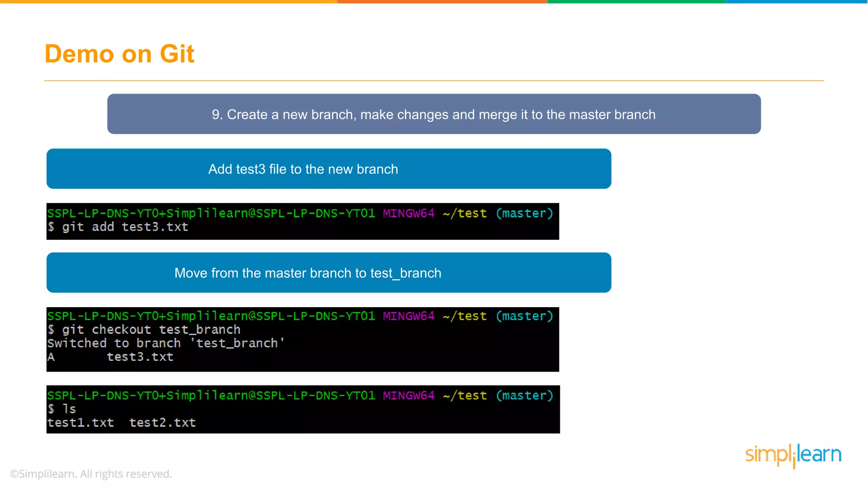Click the 'Add test3 file to the new branch' box

(329, 169)
